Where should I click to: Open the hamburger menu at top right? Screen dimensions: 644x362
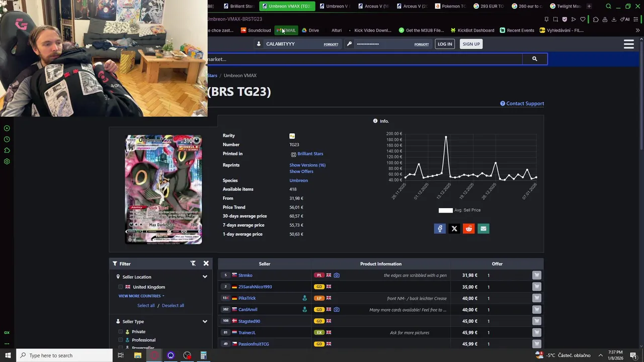pyautogui.click(x=628, y=44)
